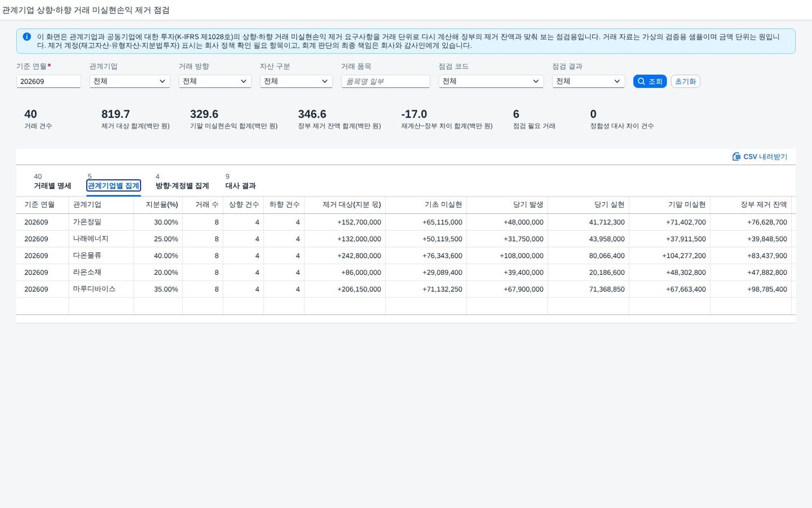Click the +242,800,000 value cell

coord(345,256)
